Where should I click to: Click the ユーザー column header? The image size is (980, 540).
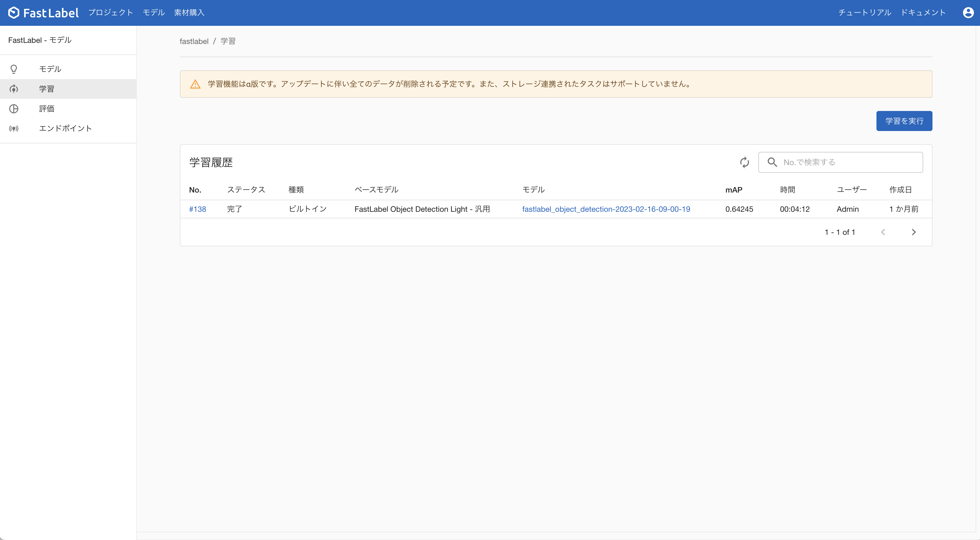851,190
